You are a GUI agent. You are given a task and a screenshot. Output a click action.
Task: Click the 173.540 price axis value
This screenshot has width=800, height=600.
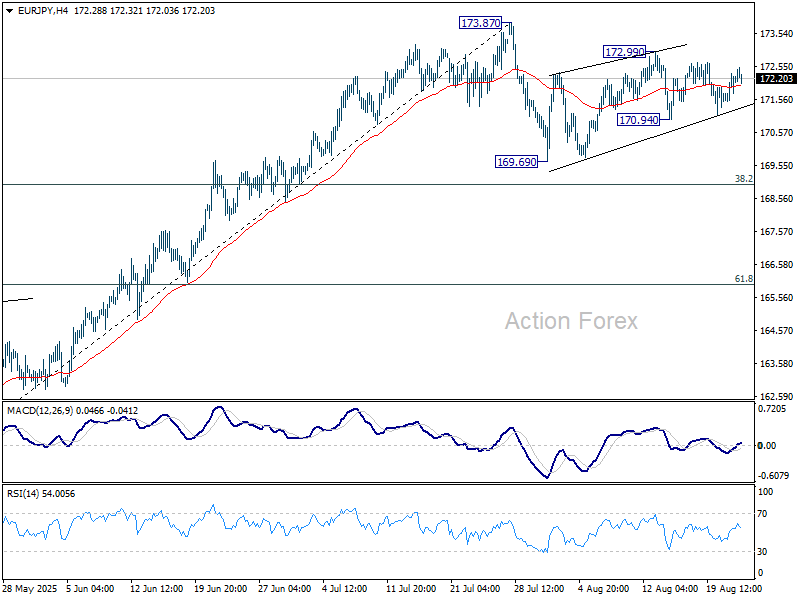tap(775, 34)
